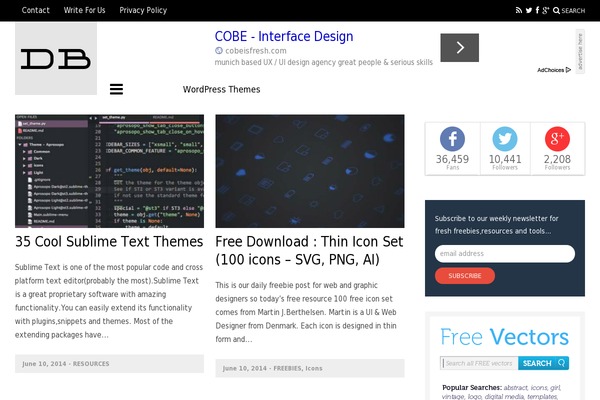Image resolution: width=600 pixels, height=400 pixels.
Task: Open the hamburger menu icon
Action: click(116, 89)
